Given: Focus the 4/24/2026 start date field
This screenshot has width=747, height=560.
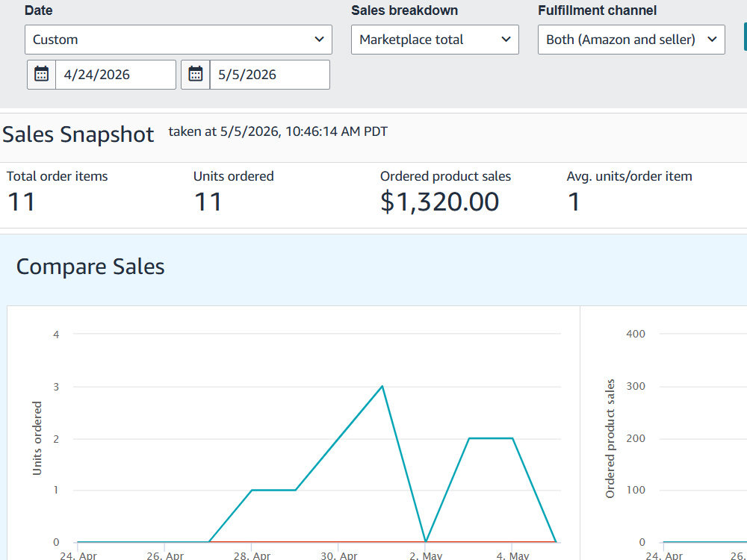Looking at the screenshot, I should click(x=116, y=74).
